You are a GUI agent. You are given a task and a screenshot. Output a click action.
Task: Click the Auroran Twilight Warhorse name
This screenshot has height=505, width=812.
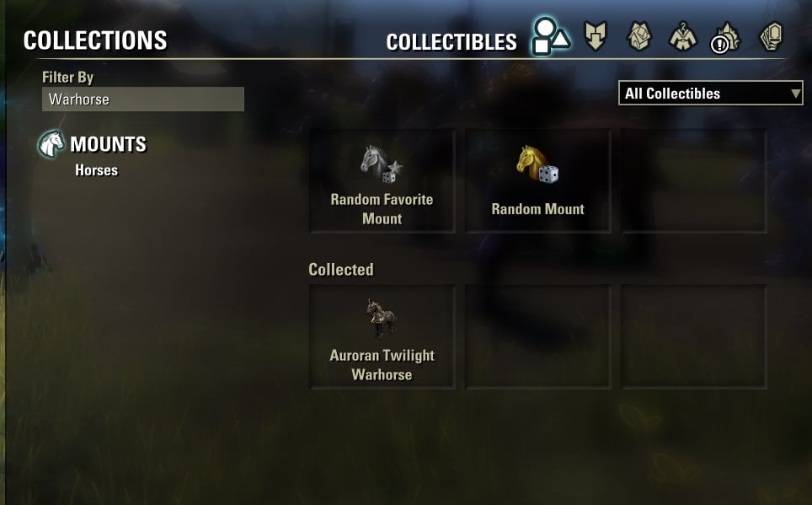pos(382,365)
